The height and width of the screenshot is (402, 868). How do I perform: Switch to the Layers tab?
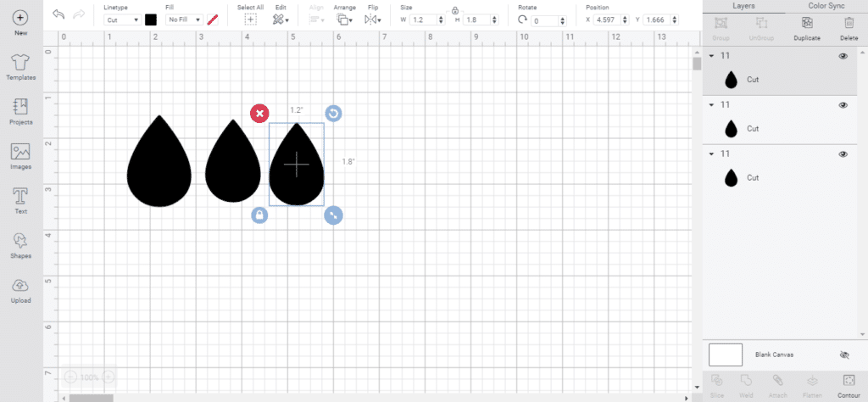pos(743,6)
